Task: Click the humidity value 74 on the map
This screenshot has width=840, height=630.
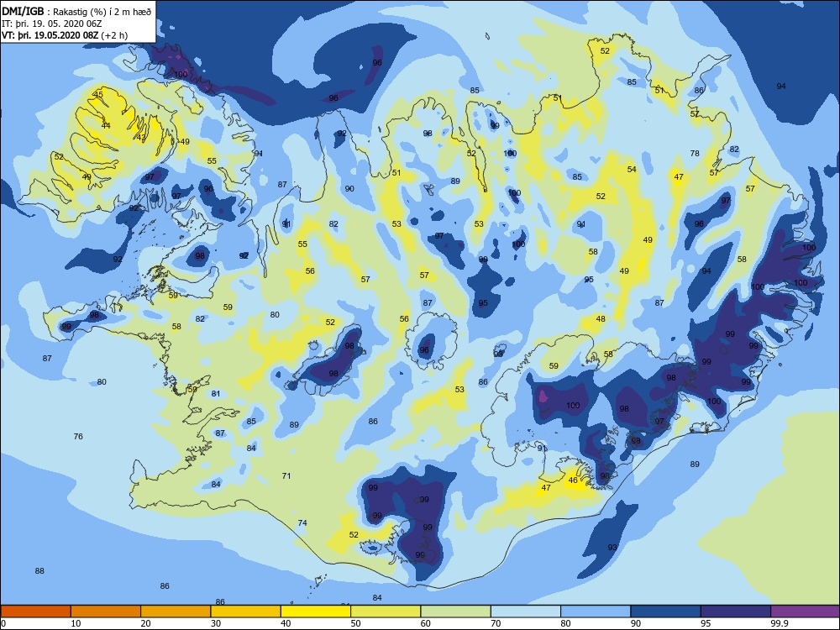Action: [302, 522]
